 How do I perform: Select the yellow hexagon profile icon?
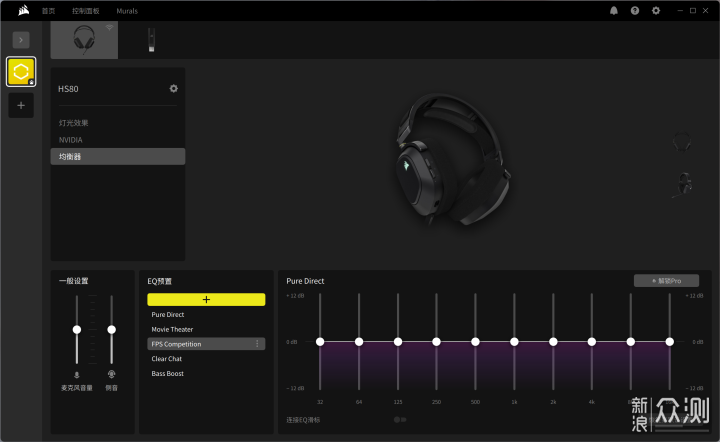(x=21, y=72)
